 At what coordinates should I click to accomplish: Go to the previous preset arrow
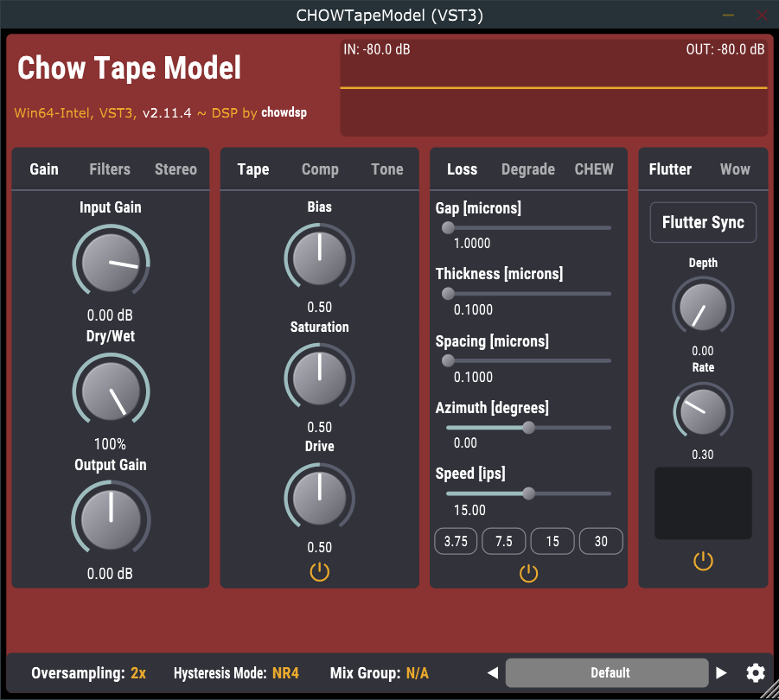[x=493, y=672]
